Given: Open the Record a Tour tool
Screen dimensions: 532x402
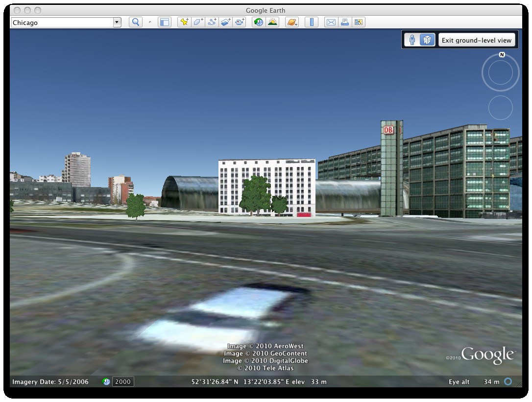Looking at the screenshot, I should click(x=239, y=22).
